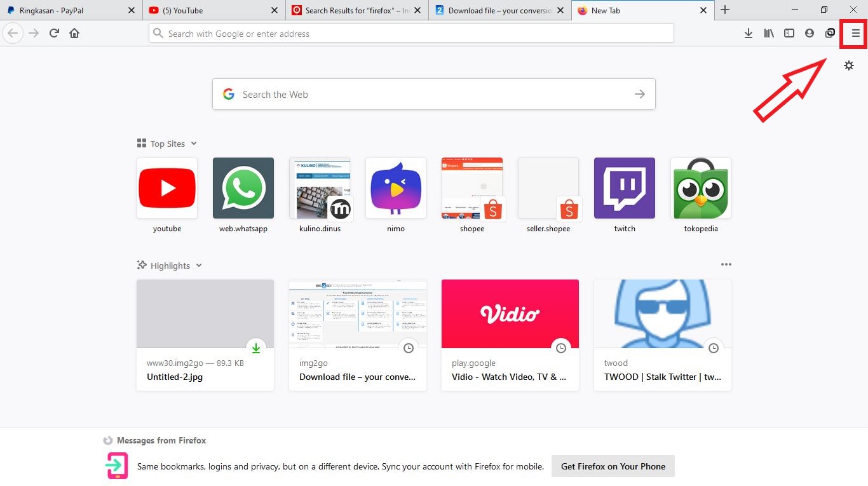Switch to Search Results for firefox tab
Image resolution: width=868 pixels, height=486 pixels.
click(357, 10)
